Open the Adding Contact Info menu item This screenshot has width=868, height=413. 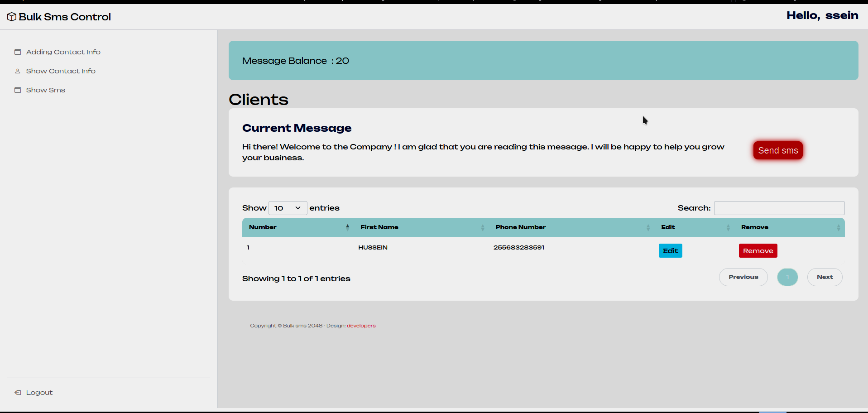pos(63,52)
